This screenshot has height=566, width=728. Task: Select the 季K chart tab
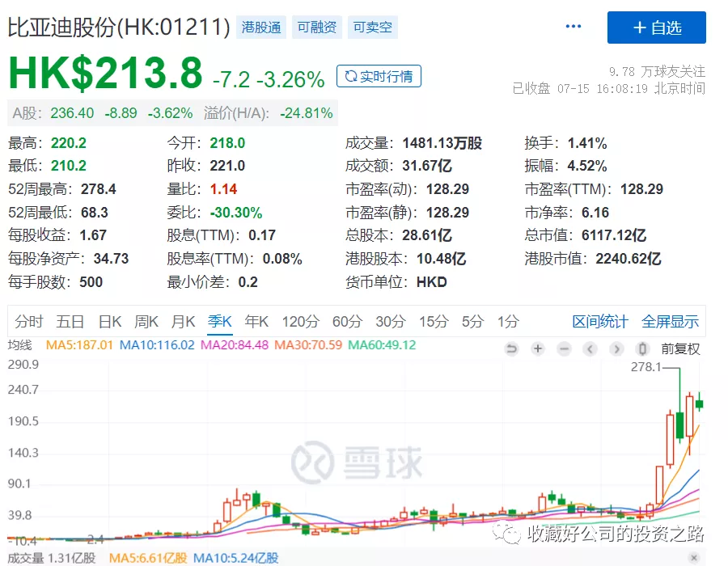click(219, 322)
